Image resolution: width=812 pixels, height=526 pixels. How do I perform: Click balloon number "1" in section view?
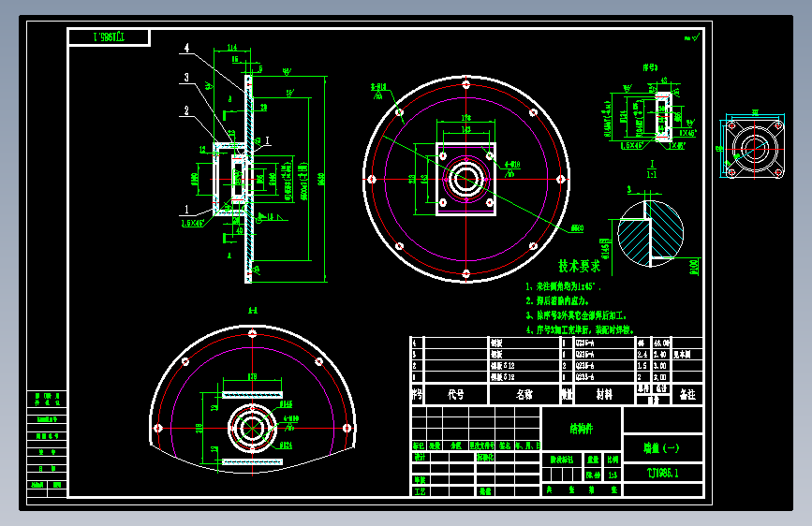click(x=186, y=210)
